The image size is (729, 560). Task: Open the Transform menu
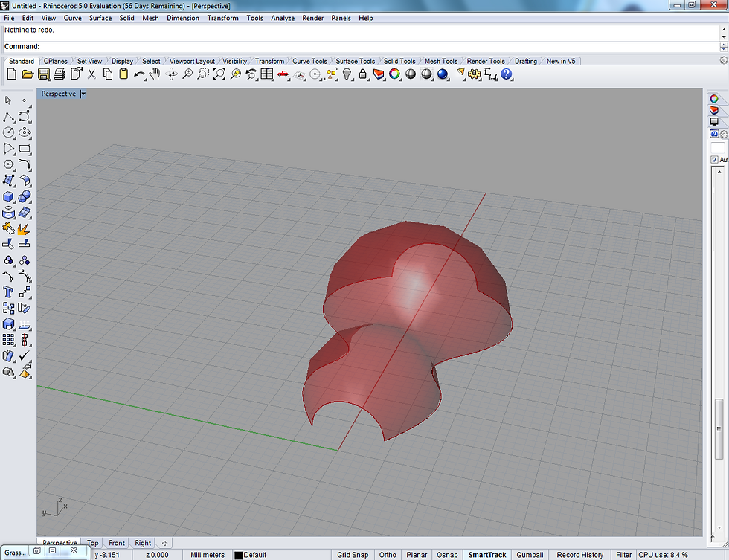[222, 18]
